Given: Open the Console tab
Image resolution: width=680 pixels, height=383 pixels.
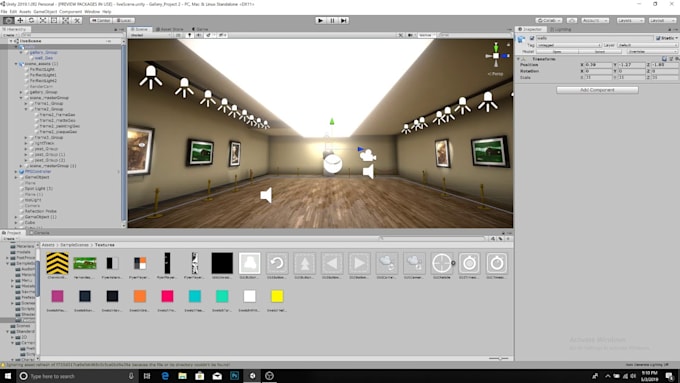Looking at the screenshot, I should (x=39, y=233).
